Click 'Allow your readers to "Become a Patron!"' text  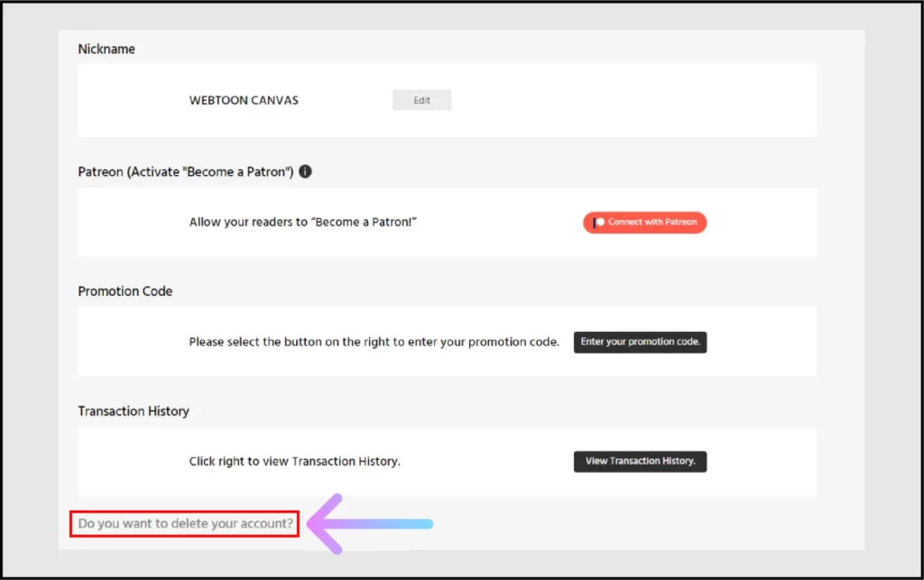tap(303, 222)
